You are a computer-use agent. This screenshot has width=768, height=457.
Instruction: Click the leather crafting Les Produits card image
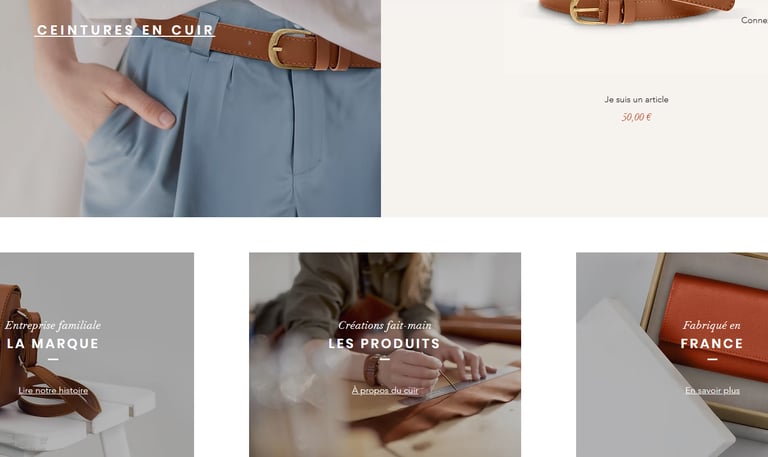point(385,355)
